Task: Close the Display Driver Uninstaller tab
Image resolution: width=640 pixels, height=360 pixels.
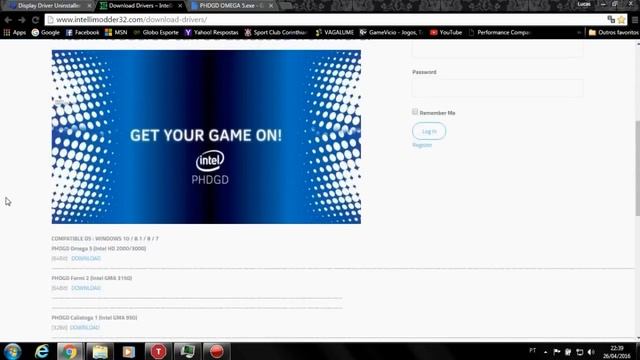Action: coord(89,6)
